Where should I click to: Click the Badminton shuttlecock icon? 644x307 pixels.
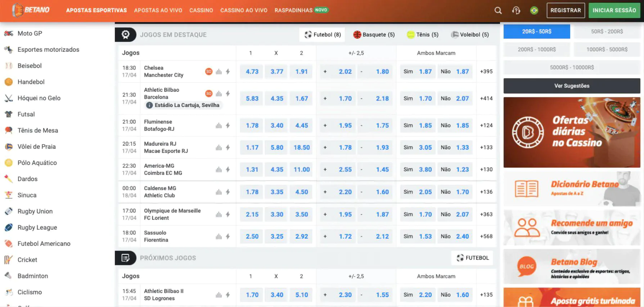[9, 276]
